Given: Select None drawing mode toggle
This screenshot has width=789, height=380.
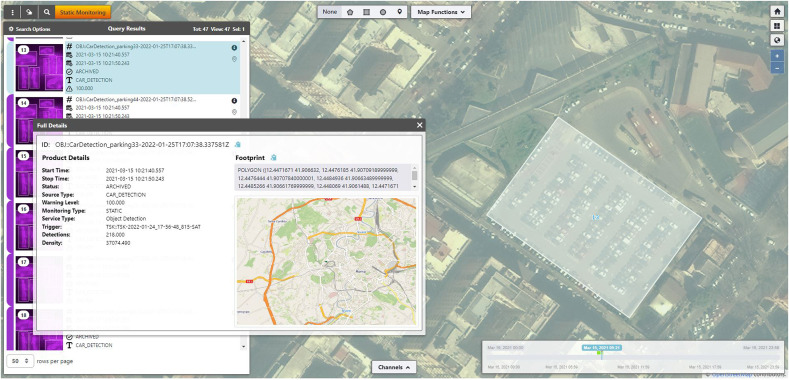Looking at the screenshot, I should tap(330, 12).
